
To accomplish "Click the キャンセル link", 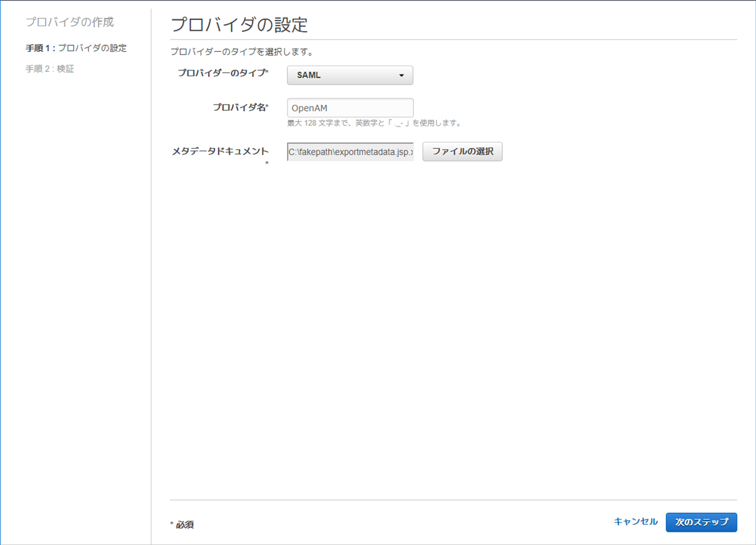I will [635, 521].
